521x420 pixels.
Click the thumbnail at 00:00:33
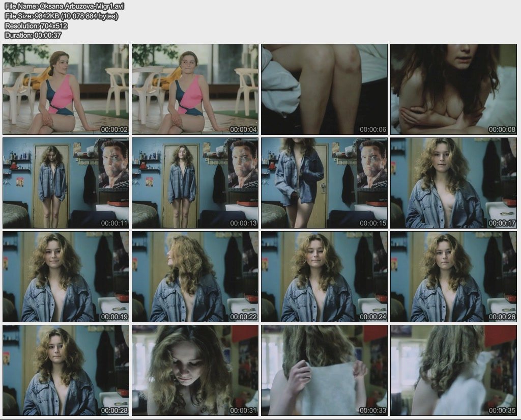point(325,371)
